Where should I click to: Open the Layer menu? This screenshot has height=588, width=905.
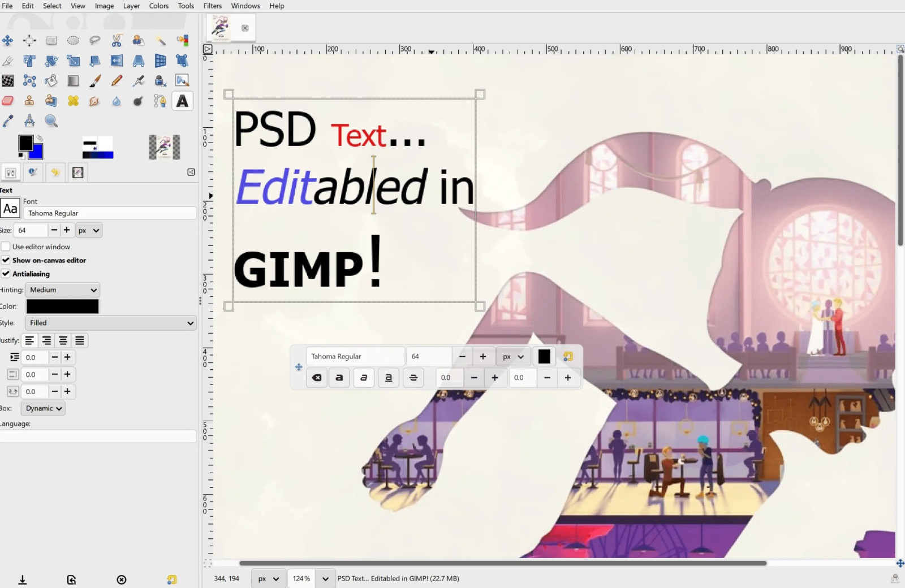pyautogui.click(x=131, y=6)
